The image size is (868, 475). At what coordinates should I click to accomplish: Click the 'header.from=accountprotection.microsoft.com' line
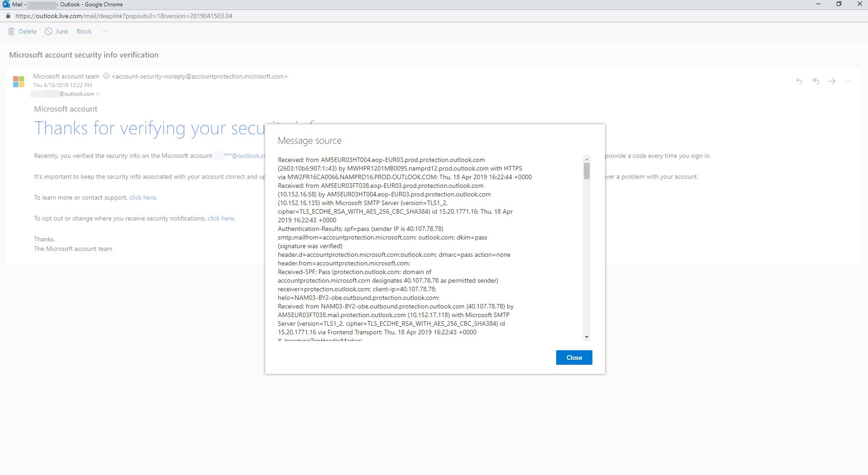pyautogui.click(x=344, y=263)
